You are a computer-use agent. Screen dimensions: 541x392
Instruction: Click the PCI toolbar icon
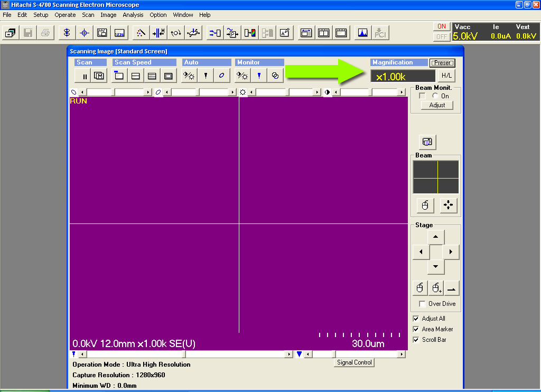[x=380, y=33]
